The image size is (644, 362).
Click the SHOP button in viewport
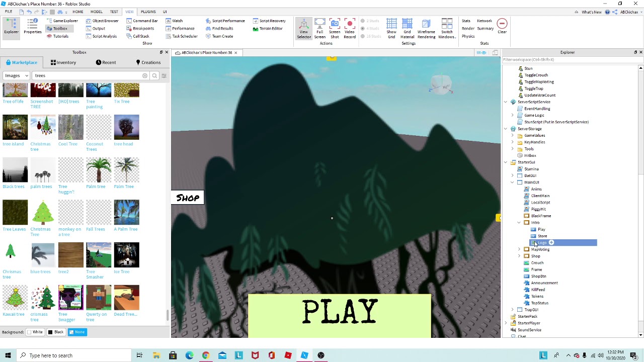[x=188, y=198]
